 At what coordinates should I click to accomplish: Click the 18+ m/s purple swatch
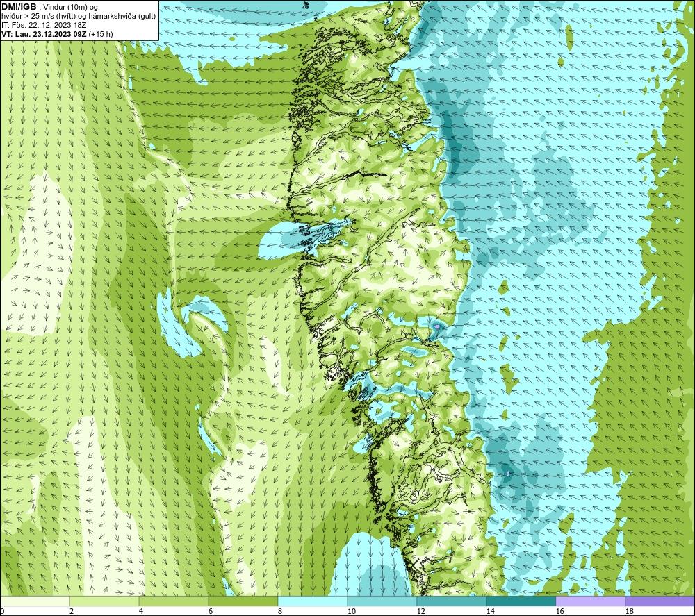pyautogui.click(x=660, y=601)
